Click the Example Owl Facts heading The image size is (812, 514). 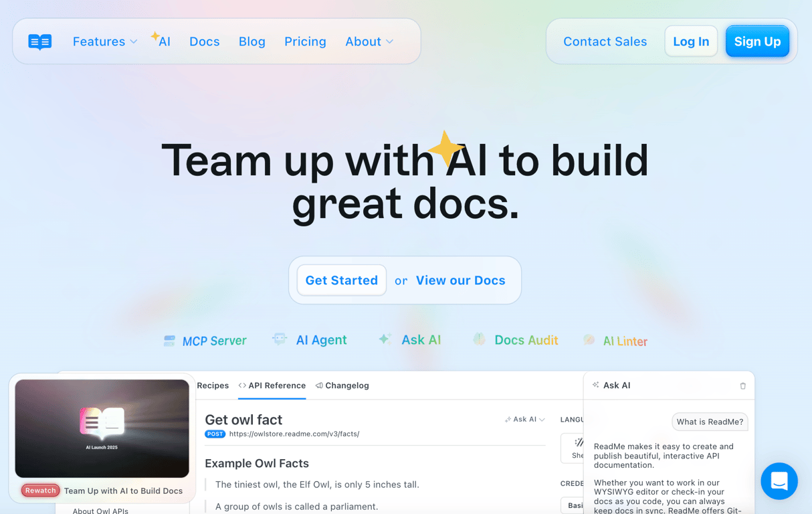(x=257, y=463)
